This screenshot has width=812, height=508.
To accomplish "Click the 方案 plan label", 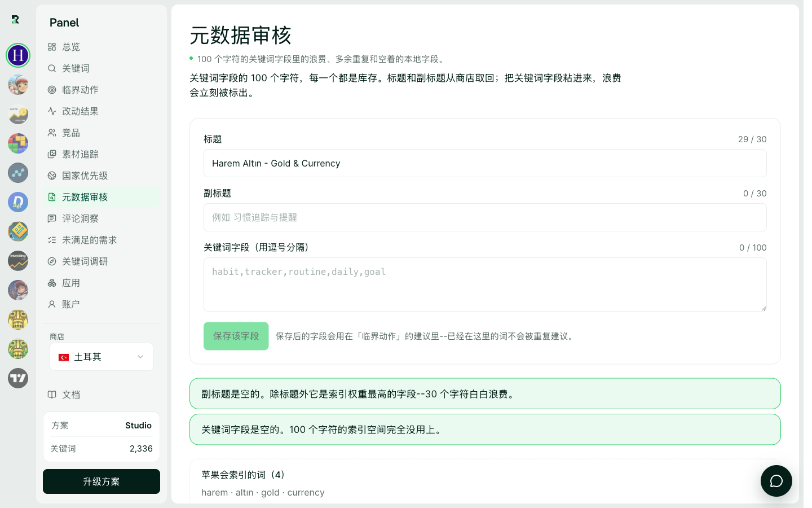I will point(60,426).
